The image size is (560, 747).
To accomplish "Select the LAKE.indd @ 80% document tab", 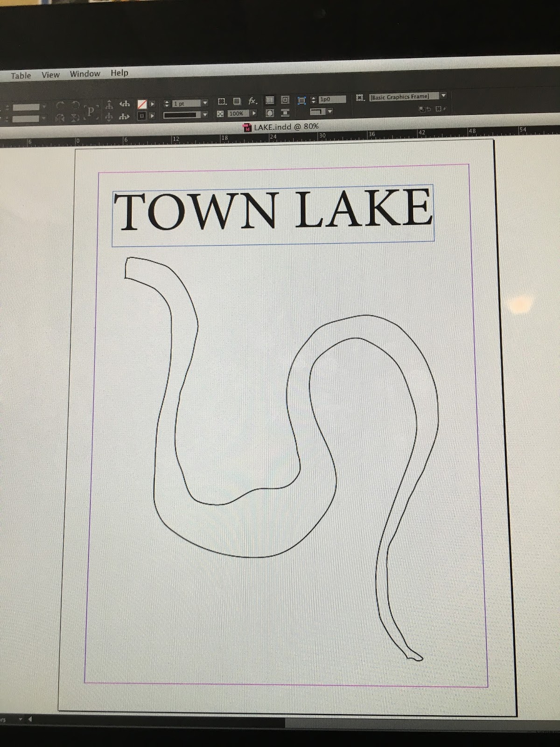I will (x=281, y=127).
